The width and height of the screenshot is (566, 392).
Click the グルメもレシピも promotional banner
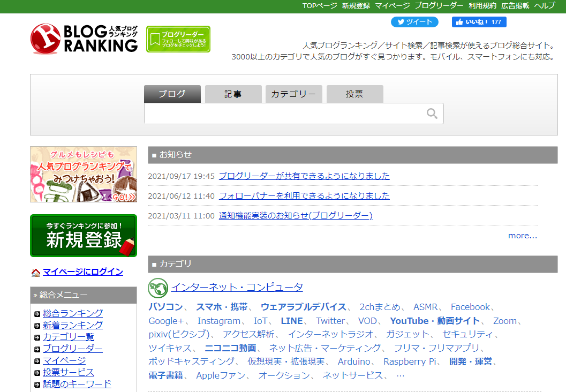[x=84, y=174]
